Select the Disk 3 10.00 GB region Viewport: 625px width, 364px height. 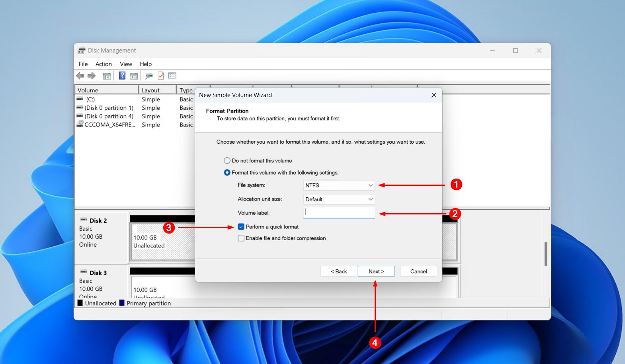[162, 286]
